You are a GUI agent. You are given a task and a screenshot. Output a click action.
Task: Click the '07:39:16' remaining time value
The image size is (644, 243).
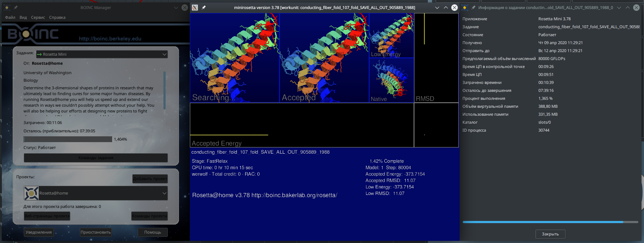[546, 90]
